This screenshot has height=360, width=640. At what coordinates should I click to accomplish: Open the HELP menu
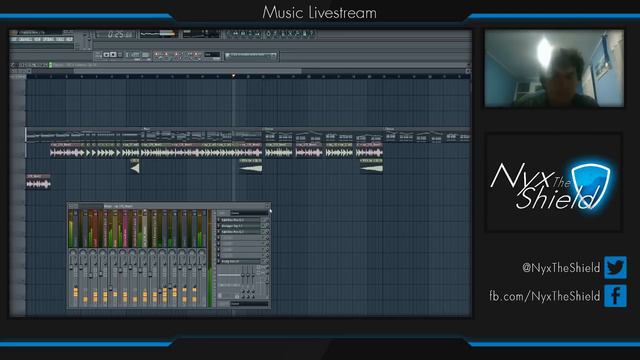[69, 39]
